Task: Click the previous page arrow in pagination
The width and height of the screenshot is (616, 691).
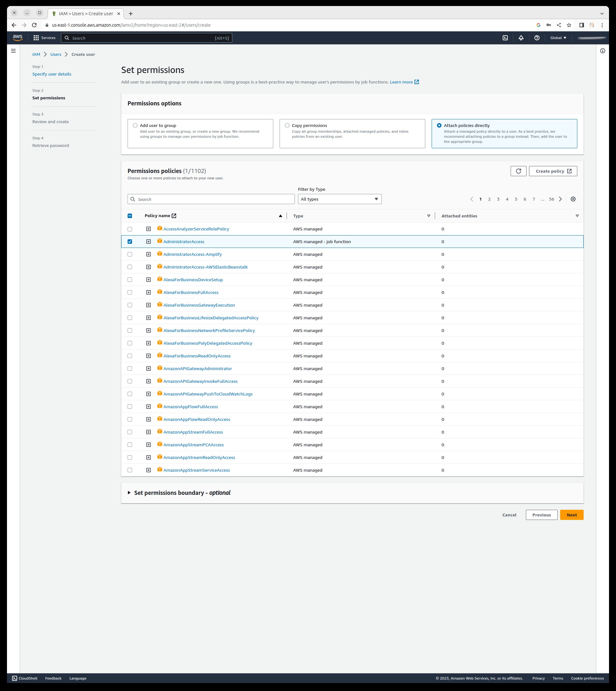Action: pos(472,199)
